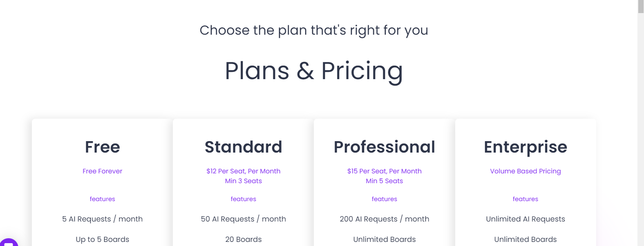Image resolution: width=644 pixels, height=246 pixels.
Task: Click the Plans & Pricing title
Action: click(x=314, y=71)
